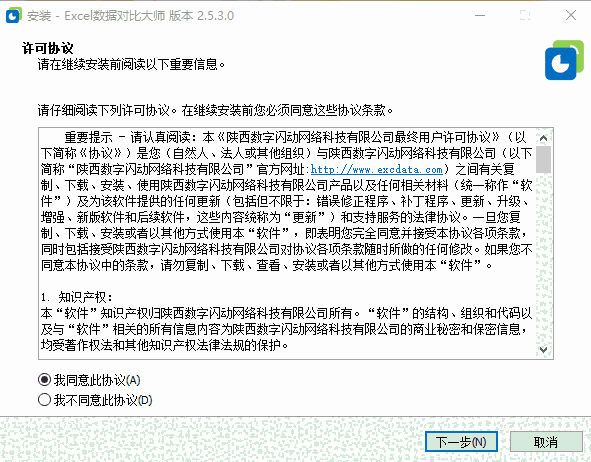Close the installer window
The image size is (591, 462).
[x=571, y=15]
